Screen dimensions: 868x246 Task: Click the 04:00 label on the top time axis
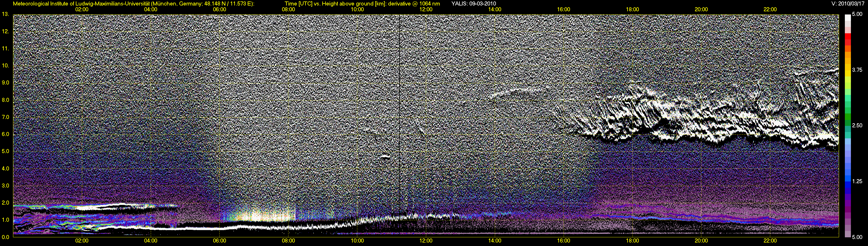(x=151, y=10)
